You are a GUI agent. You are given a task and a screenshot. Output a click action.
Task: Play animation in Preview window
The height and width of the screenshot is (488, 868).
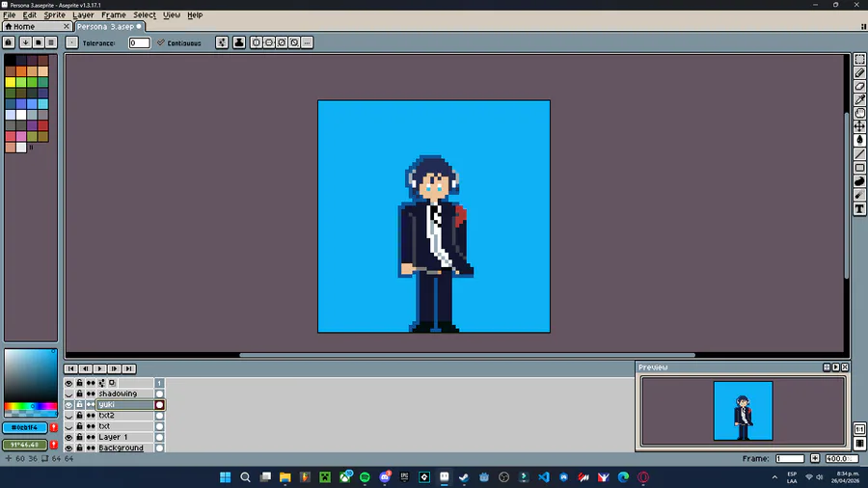point(836,367)
